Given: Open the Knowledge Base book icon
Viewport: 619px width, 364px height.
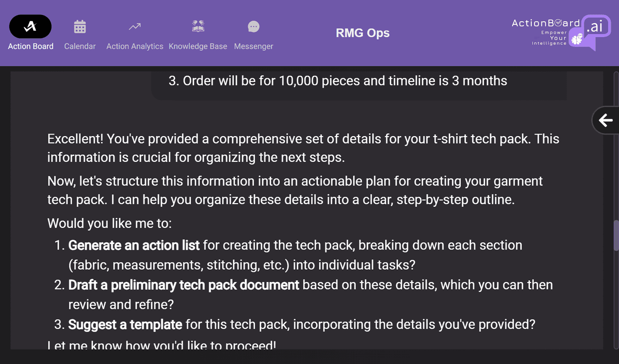Looking at the screenshot, I should coord(198,26).
